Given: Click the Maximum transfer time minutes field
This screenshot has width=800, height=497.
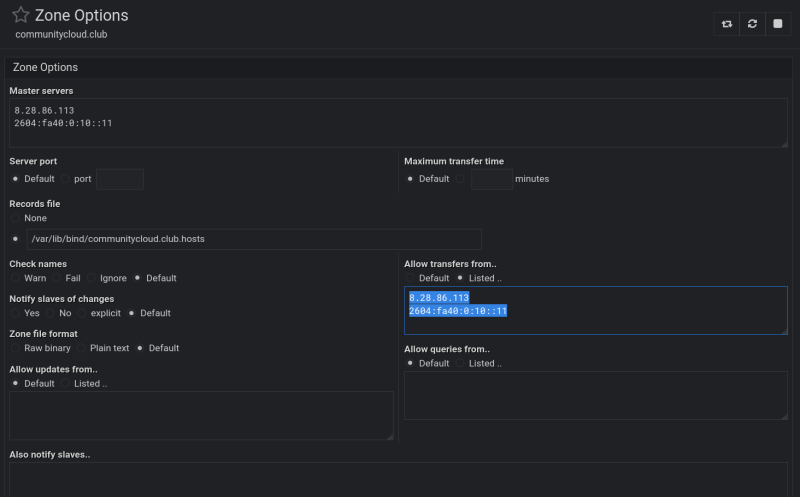Looking at the screenshot, I should [x=491, y=179].
